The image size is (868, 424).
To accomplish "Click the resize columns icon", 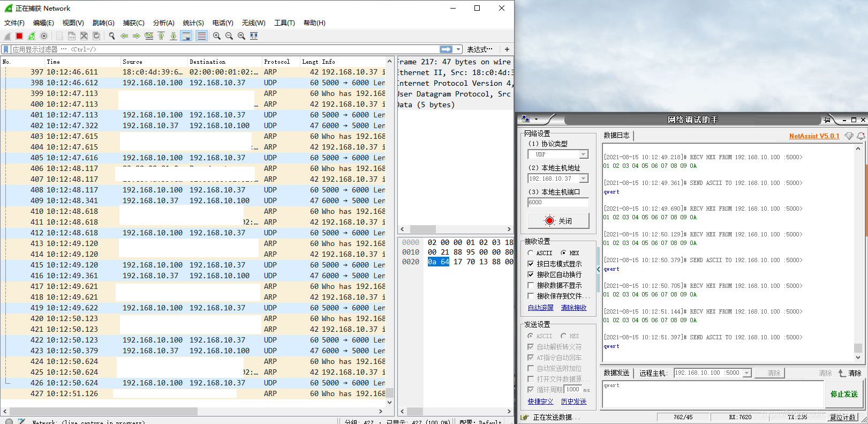I will pyautogui.click(x=254, y=36).
